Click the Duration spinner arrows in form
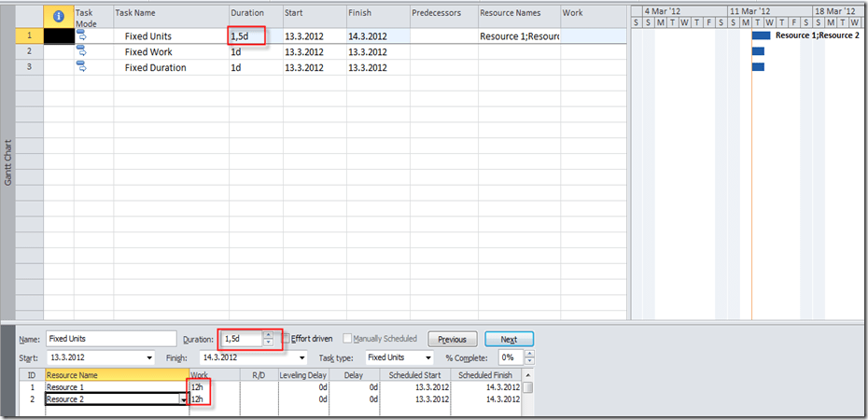Screen dimensions: 868x420 (x=268, y=339)
